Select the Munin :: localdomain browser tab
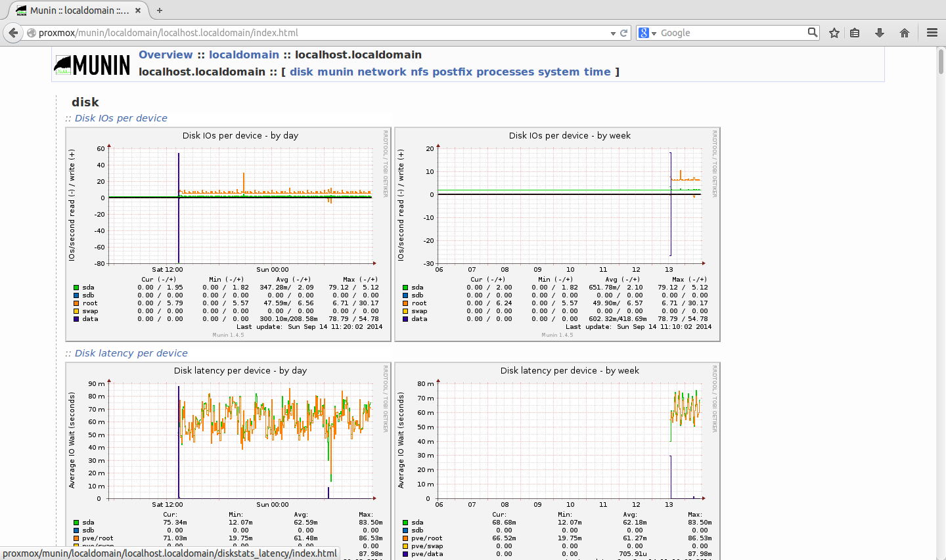Screen dimensions: 946x560 point(79,11)
